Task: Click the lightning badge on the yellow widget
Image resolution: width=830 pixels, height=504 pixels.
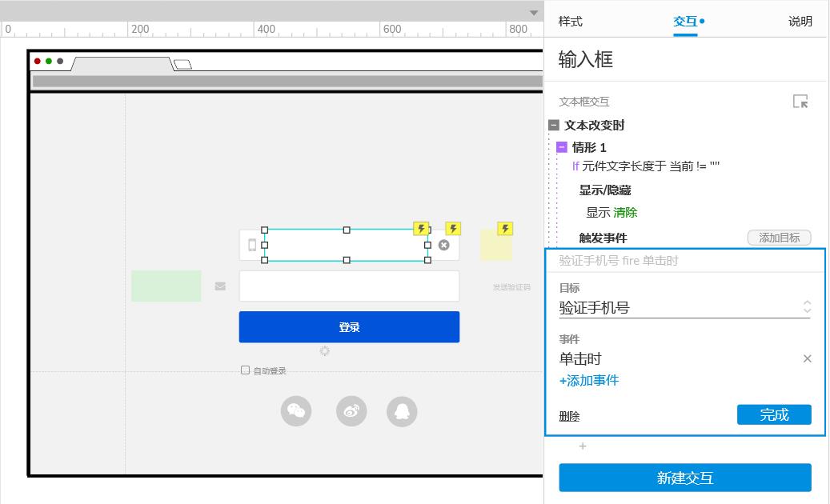Action: pyautogui.click(x=505, y=229)
